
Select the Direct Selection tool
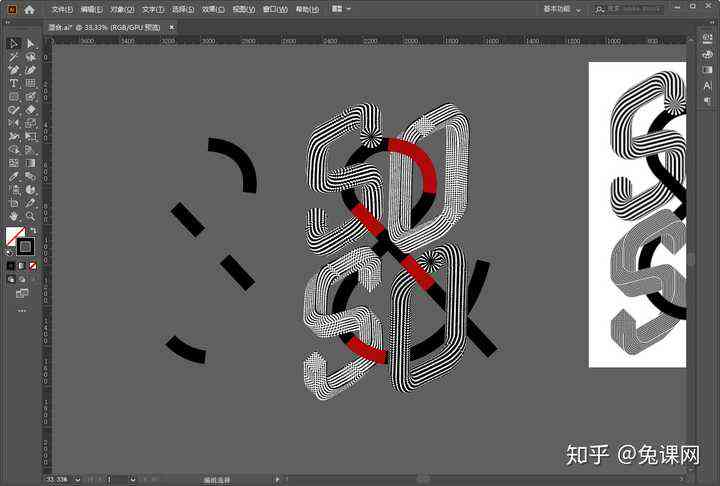(x=30, y=44)
